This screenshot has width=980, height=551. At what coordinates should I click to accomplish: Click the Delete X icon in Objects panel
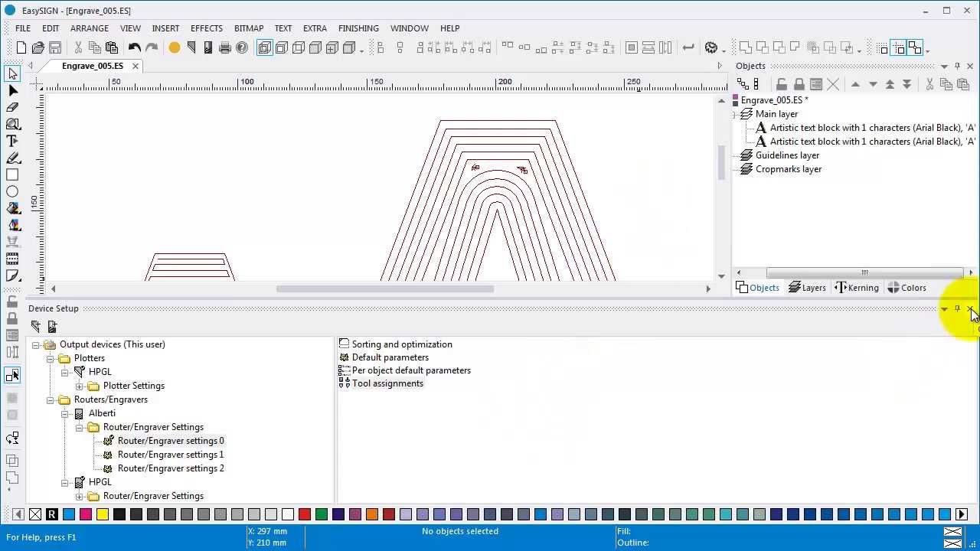point(833,84)
